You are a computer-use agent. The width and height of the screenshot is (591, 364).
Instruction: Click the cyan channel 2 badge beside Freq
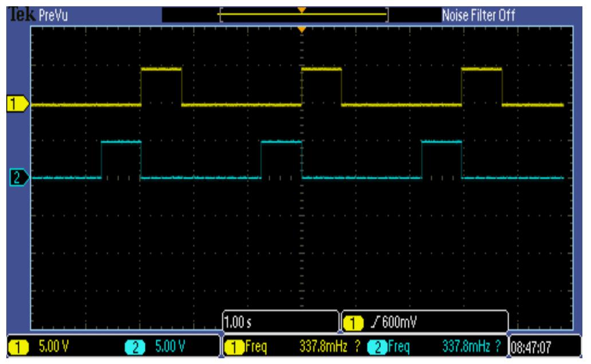[377, 347]
